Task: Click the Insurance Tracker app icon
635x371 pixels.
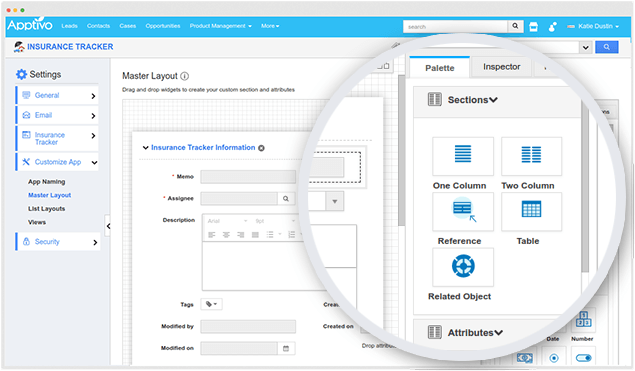Action: (x=19, y=47)
